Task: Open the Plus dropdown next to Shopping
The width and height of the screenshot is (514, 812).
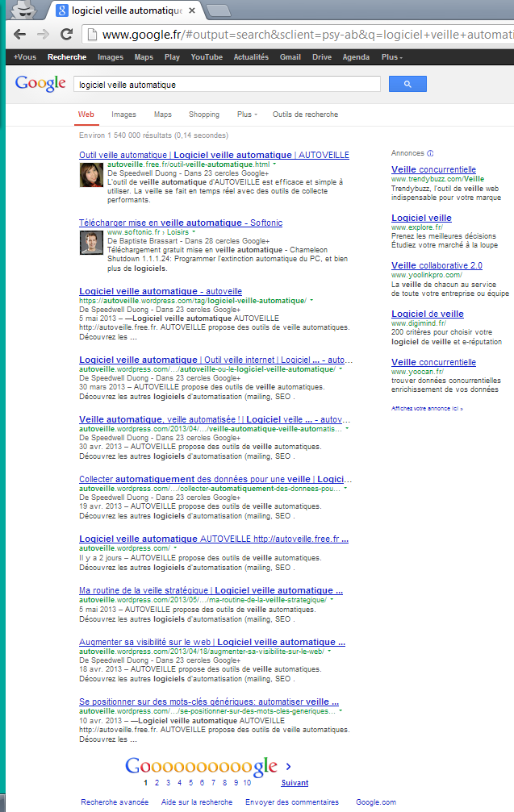Action: 247,115
